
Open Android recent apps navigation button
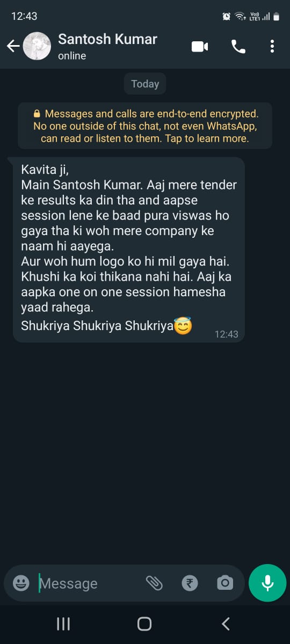63,624
